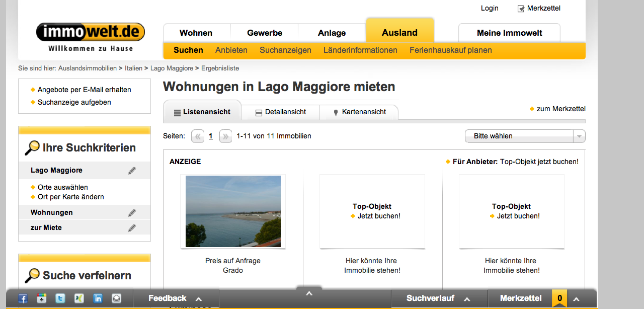This screenshot has width=644, height=309.
Task: Go to next results page arrow
Action: [226, 136]
